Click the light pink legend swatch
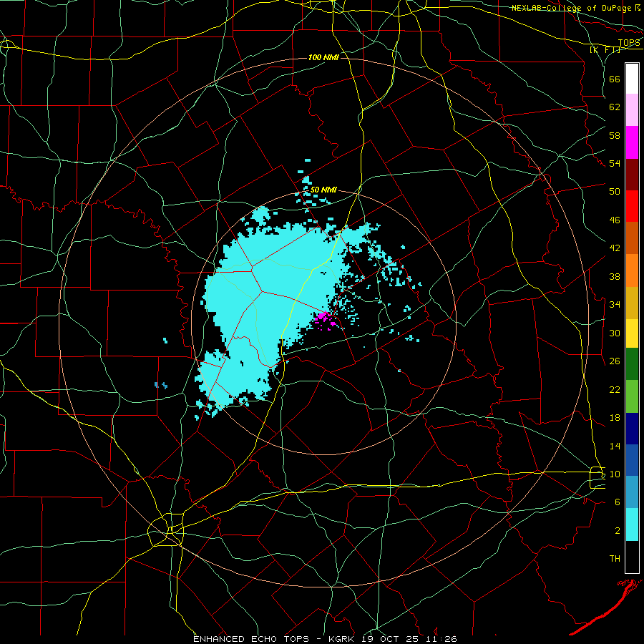Screen dimensions: 644x644 tap(632, 110)
